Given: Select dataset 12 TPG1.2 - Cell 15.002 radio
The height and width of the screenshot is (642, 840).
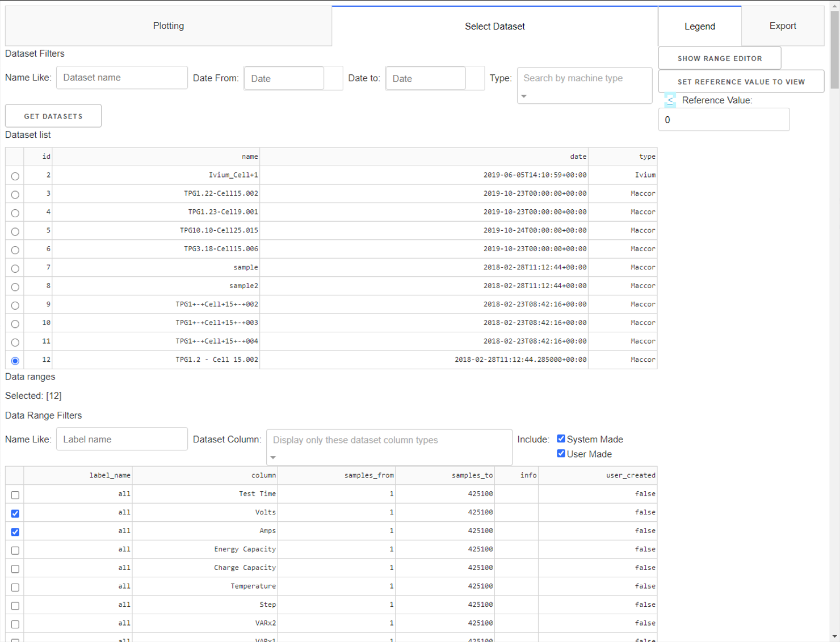Looking at the screenshot, I should 15,361.
